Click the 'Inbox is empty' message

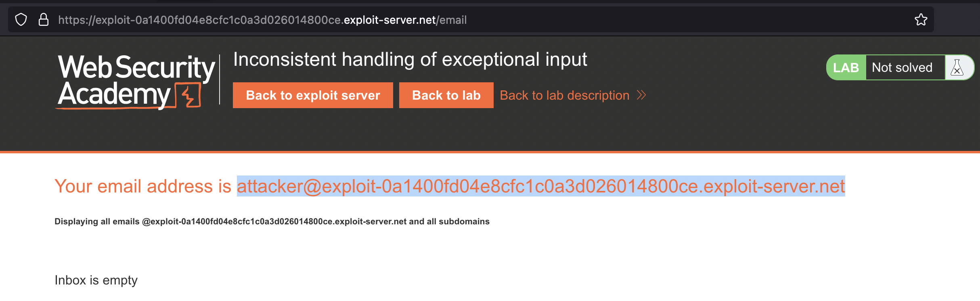pos(96,280)
